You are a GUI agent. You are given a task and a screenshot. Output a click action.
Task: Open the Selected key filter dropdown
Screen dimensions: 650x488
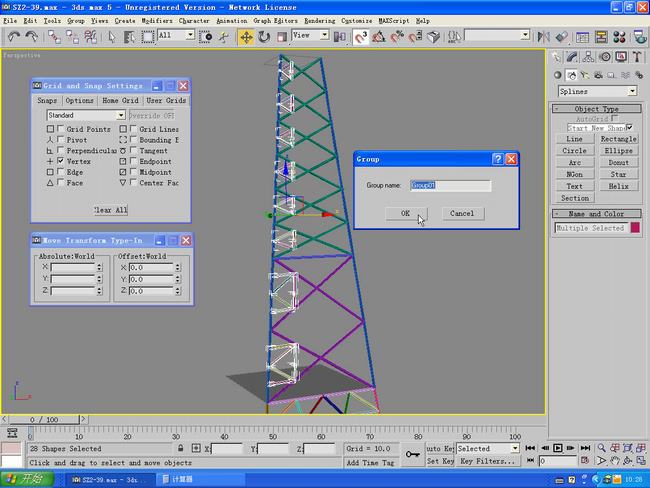point(488,448)
